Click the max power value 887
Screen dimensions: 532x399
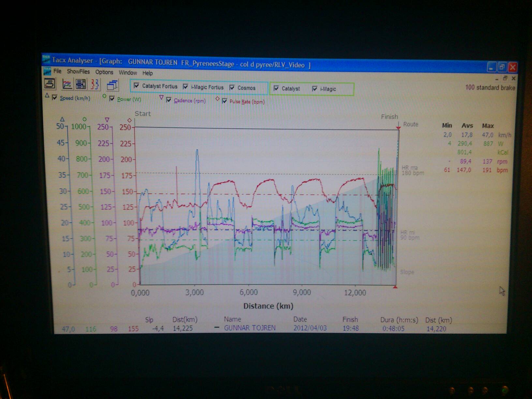click(488, 143)
